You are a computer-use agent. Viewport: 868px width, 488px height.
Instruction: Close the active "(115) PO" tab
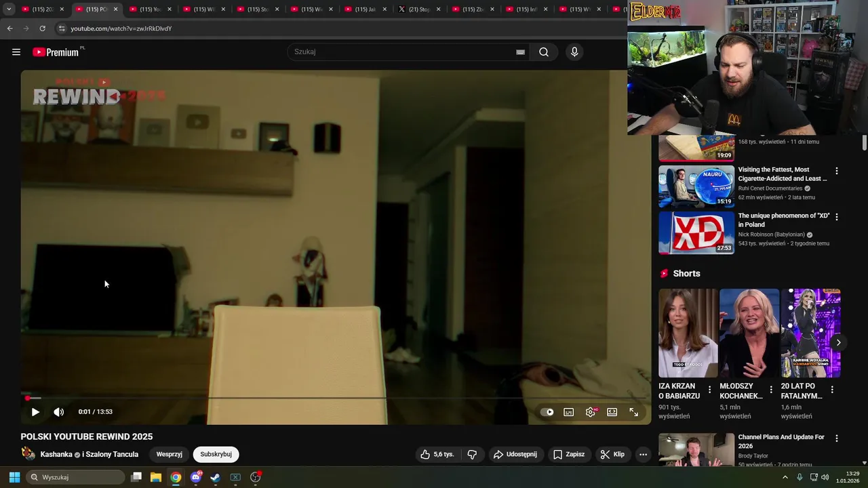click(115, 9)
